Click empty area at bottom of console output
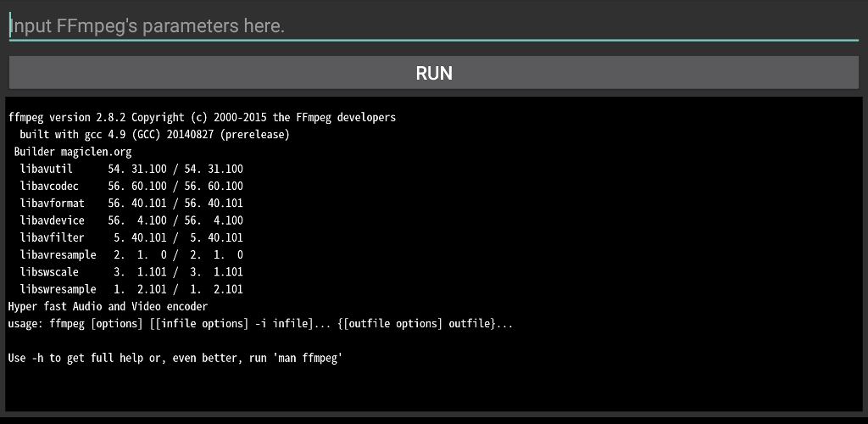This screenshot has width=868, height=424. [x=432, y=390]
